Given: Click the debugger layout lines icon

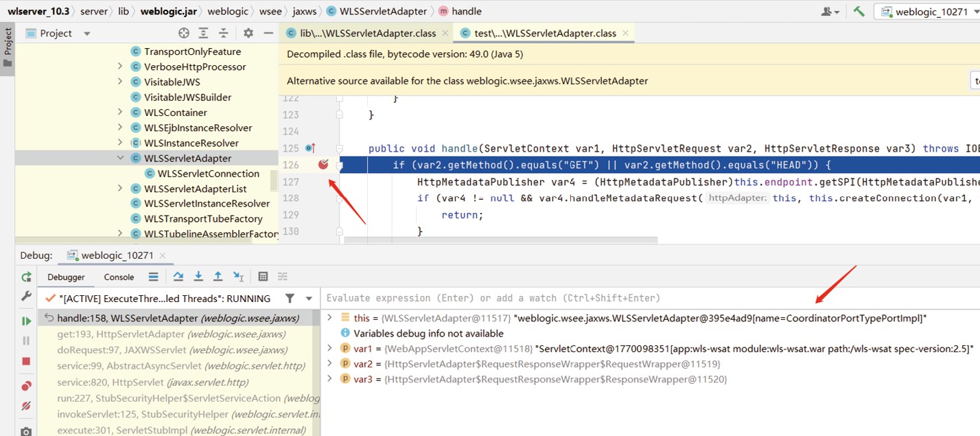Looking at the screenshot, I should pyautogui.click(x=153, y=277).
